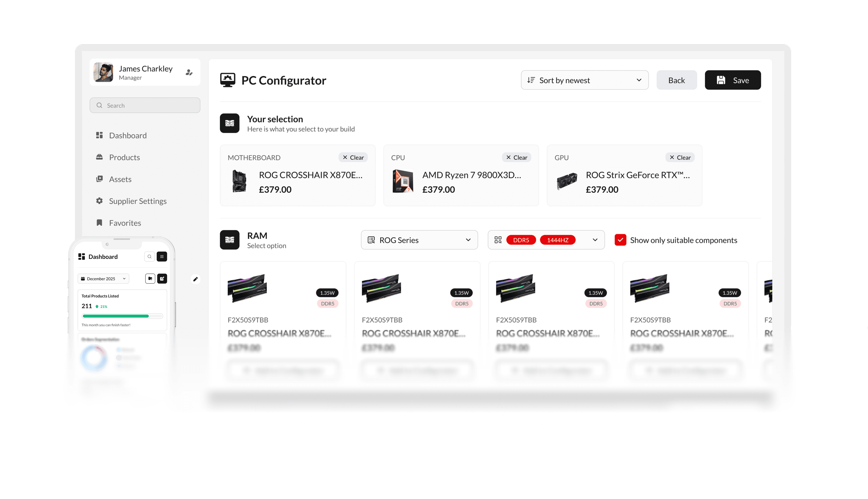The height and width of the screenshot is (499, 868).
Task: Clear the GPU selection
Action: click(x=680, y=157)
